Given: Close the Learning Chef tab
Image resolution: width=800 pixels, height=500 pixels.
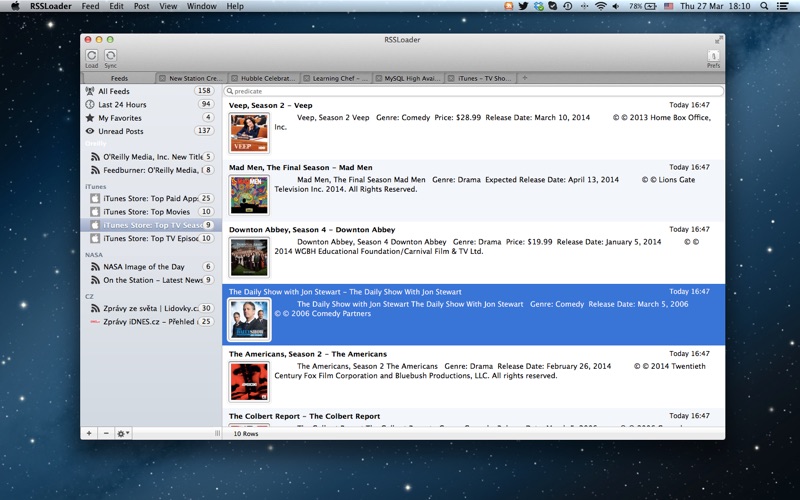Looking at the screenshot, I should [306, 78].
